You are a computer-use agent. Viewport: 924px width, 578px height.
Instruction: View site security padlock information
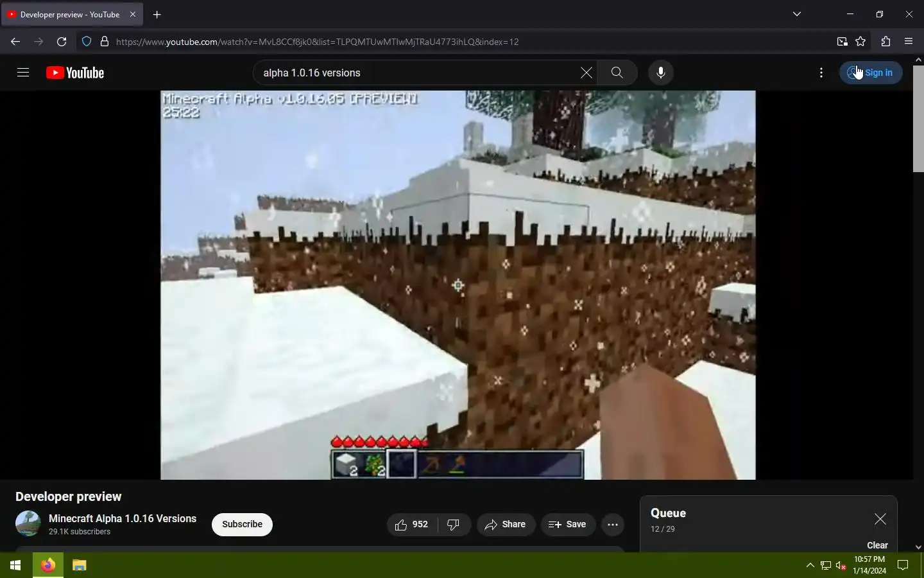(x=105, y=42)
